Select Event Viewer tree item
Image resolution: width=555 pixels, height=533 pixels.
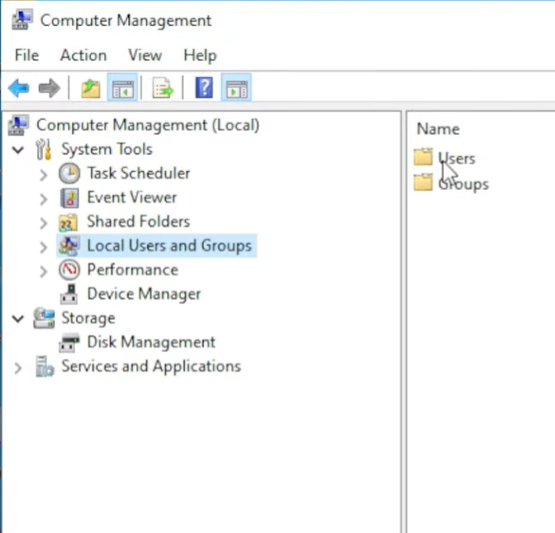coord(132,197)
